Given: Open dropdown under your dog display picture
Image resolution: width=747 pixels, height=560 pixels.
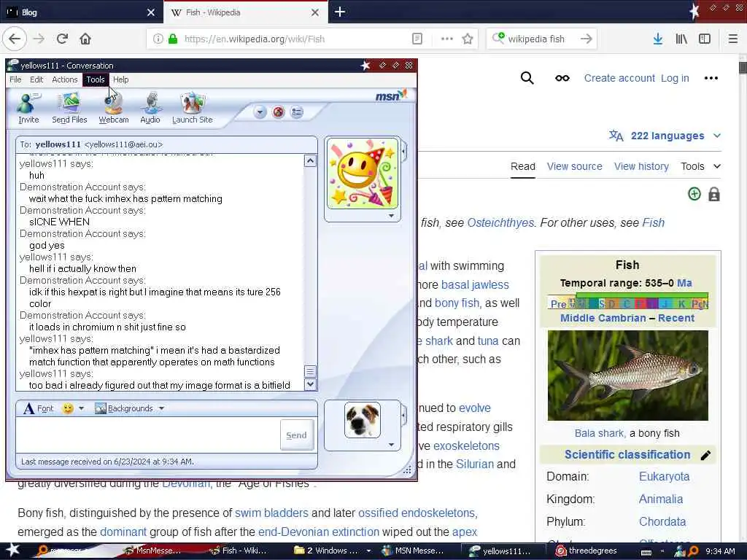Looking at the screenshot, I should (391, 445).
